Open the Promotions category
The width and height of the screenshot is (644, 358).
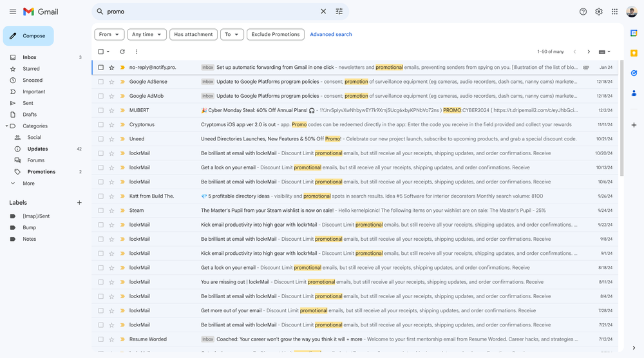pos(41,172)
